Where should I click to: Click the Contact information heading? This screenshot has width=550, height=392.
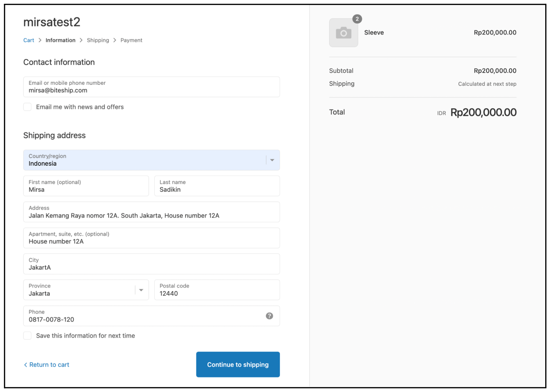[59, 62]
